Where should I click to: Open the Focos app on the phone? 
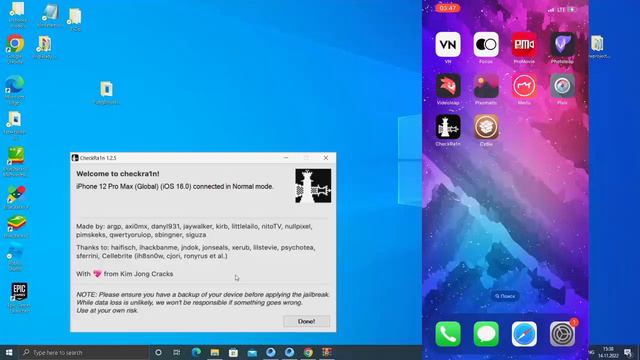click(x=486, y=44)
